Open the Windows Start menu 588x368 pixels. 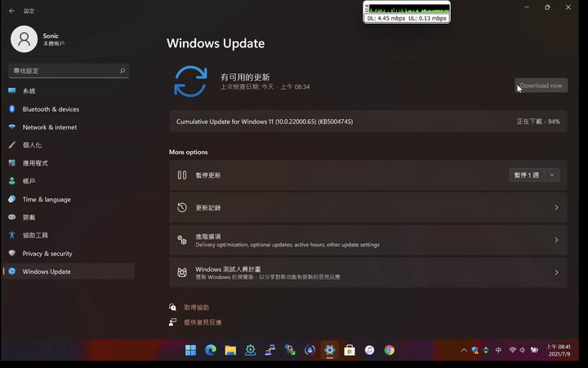(190, 350)
